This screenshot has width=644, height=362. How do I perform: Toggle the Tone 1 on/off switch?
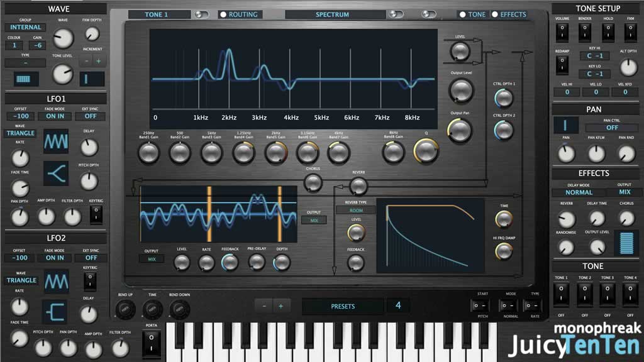click(562, 295)
